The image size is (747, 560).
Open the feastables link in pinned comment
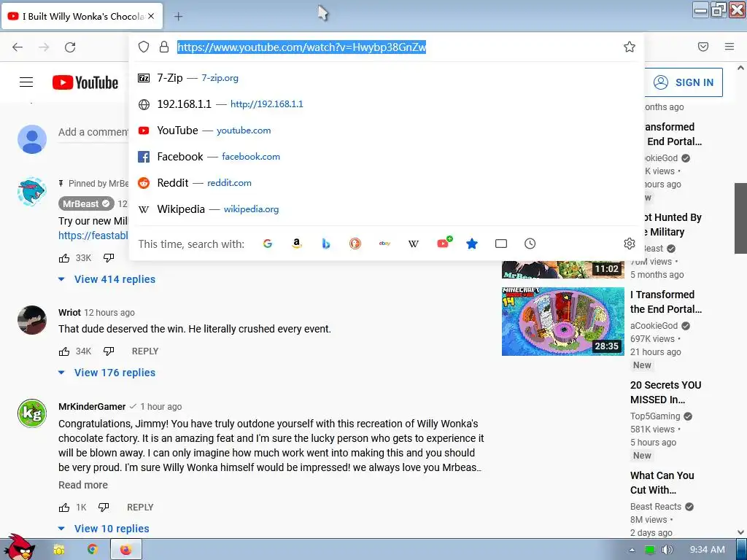coord(93,236)
